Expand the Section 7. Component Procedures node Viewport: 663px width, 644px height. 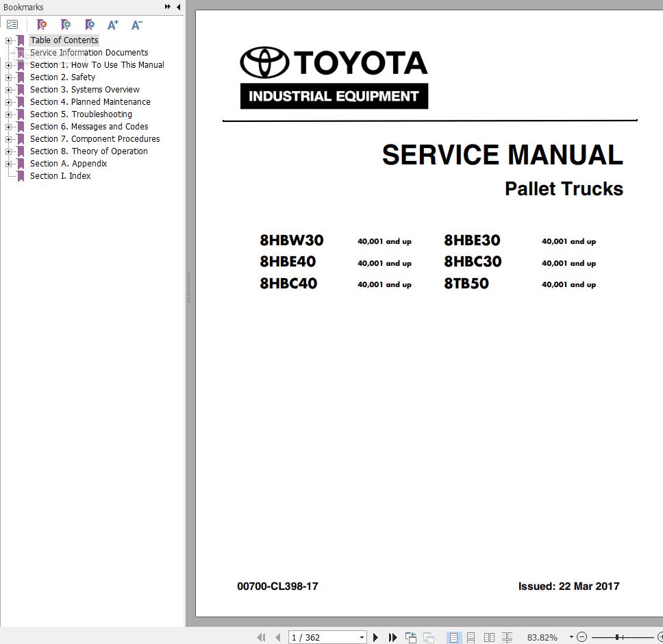tap(8, 139)
